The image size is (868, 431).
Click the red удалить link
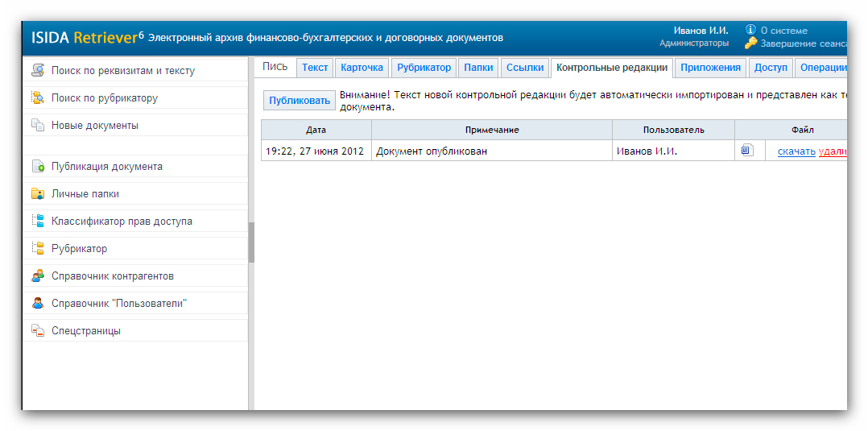(833, 151)
